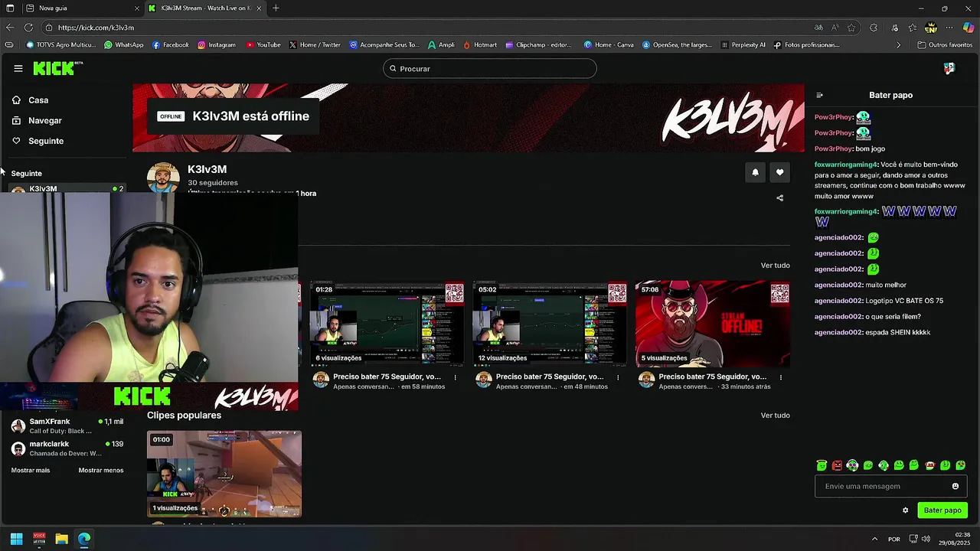Viewport: 980px width, 551px height.
Task: Pick the emote with red hat
Action: 929,465
